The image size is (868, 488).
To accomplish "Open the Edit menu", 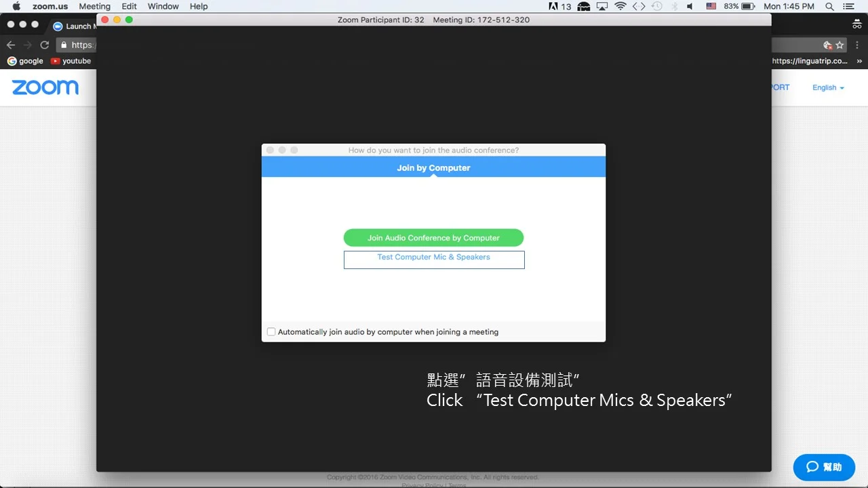I will [129, 6].
